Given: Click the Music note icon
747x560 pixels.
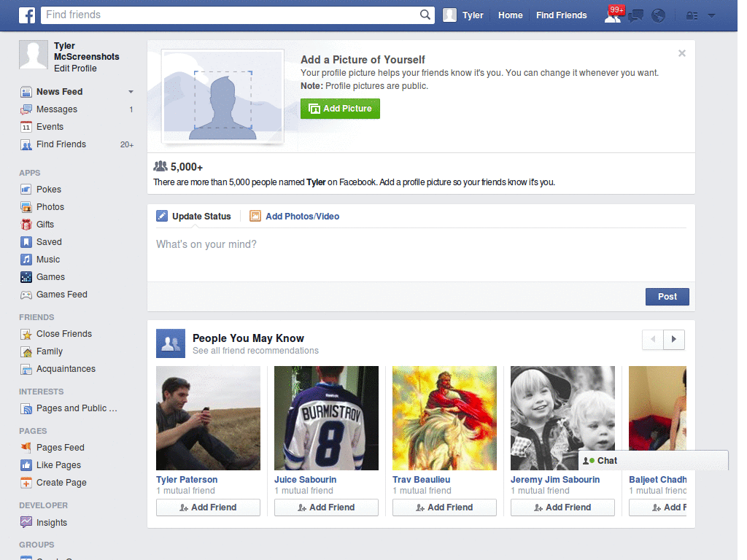Looking at the screenshot, I should coord(26,260).
